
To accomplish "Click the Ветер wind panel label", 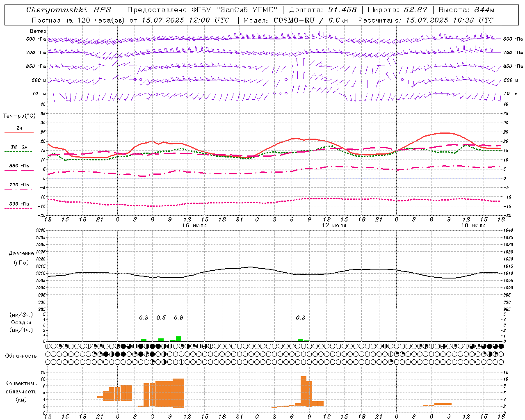I will (38, 31).
